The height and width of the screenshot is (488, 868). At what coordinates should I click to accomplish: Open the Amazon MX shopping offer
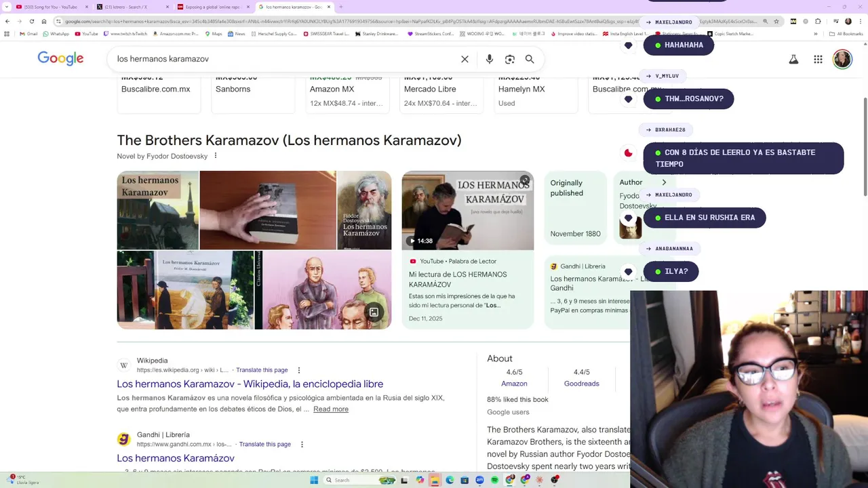coord(347,95)
